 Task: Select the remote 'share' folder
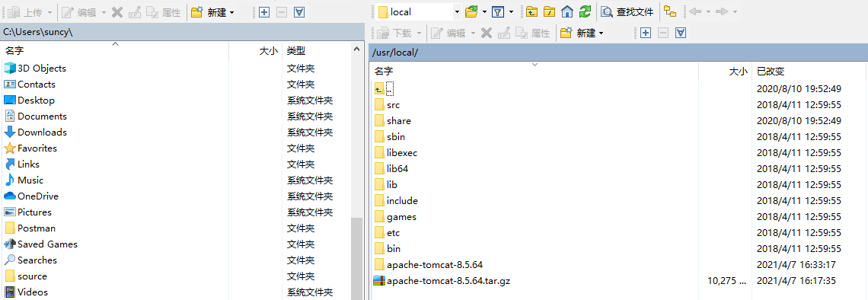tap(392, 120)
